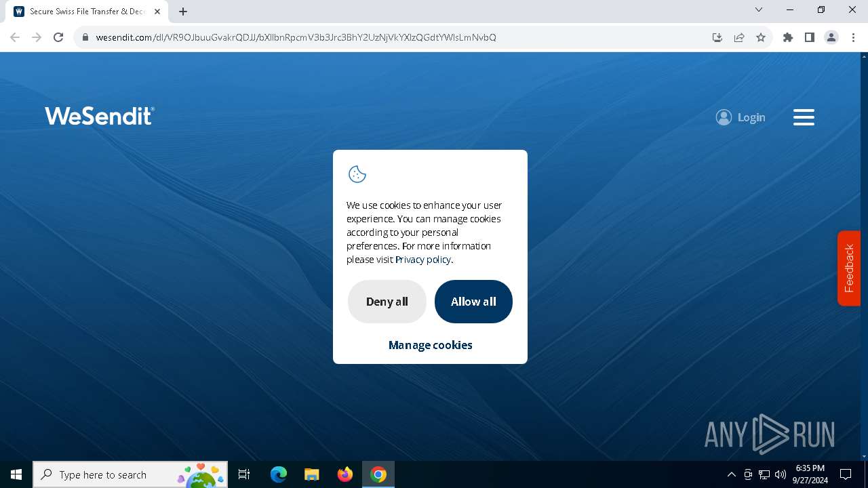The height and width of the screenshot is (488, 868).
Task: Select the Secure Swiss File Transfer tab
Action: (x=87, y=12)
